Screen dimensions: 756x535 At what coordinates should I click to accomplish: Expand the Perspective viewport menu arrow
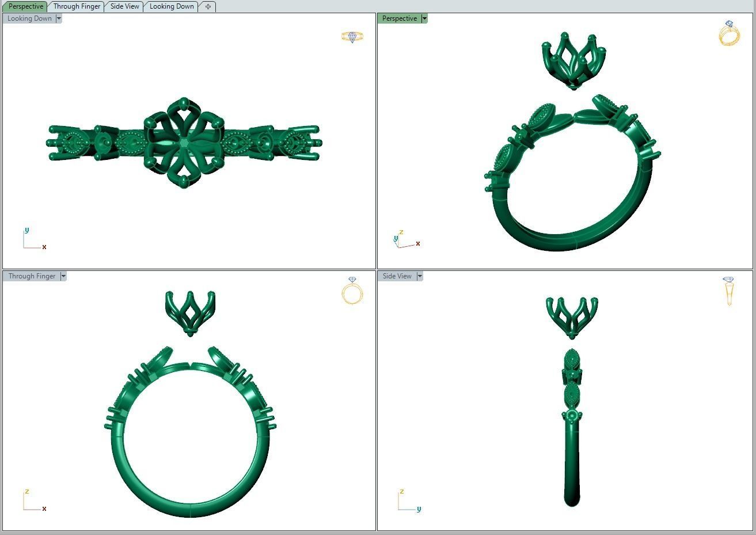click(x=424, y=18)
